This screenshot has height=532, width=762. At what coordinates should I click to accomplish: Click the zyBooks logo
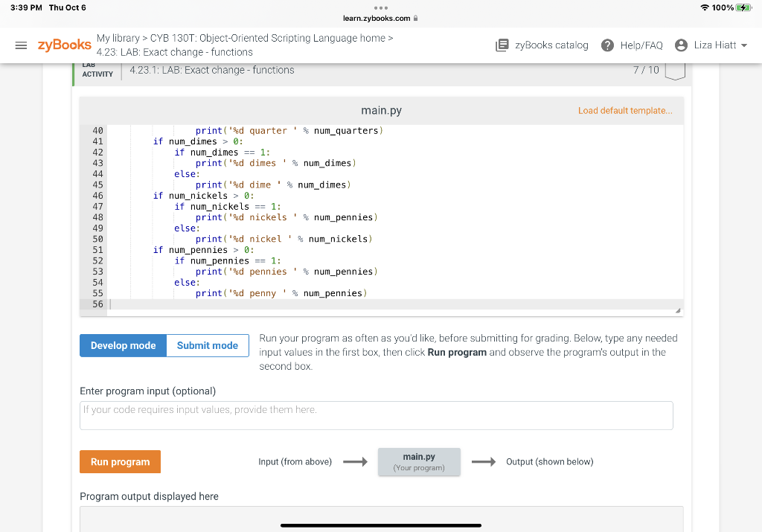(64, 45)
